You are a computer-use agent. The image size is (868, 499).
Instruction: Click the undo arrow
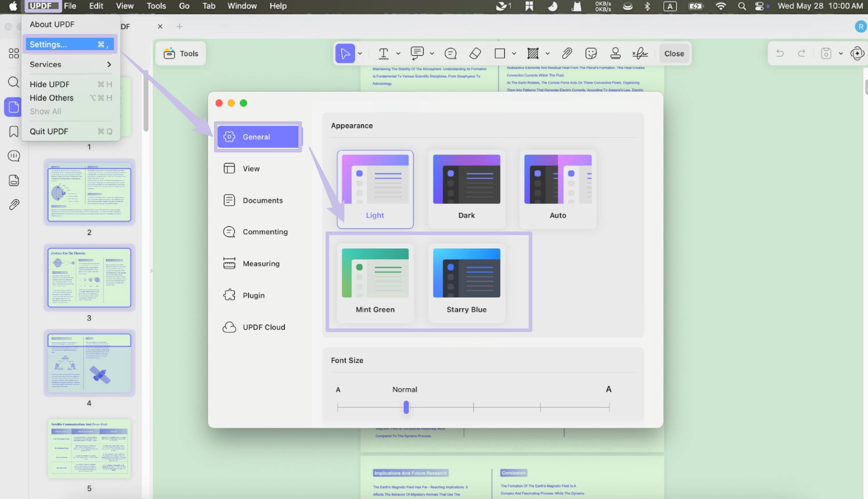780,54
